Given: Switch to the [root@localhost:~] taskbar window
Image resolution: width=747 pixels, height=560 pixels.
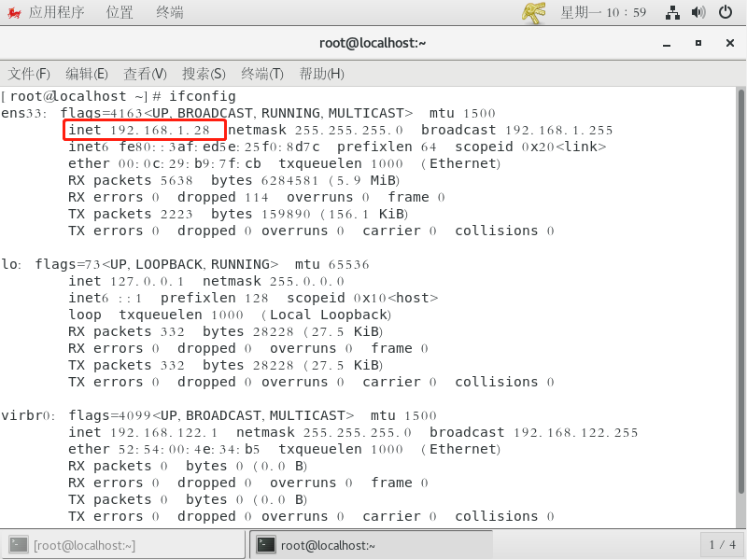Looking at the screenshot, I should click(124, 545).
